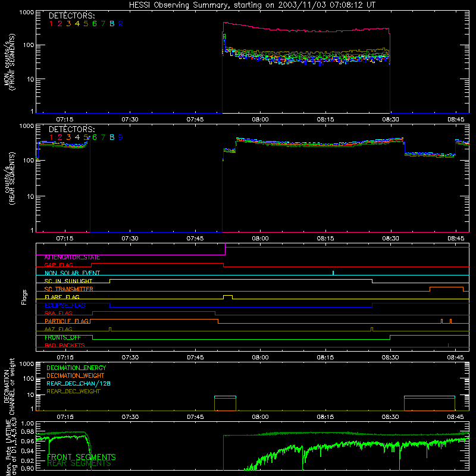Click detector number 3 in the rear segments legend
Image resolution: width=476 pixels, height=476 pixels.
click(x=68, y=137)
